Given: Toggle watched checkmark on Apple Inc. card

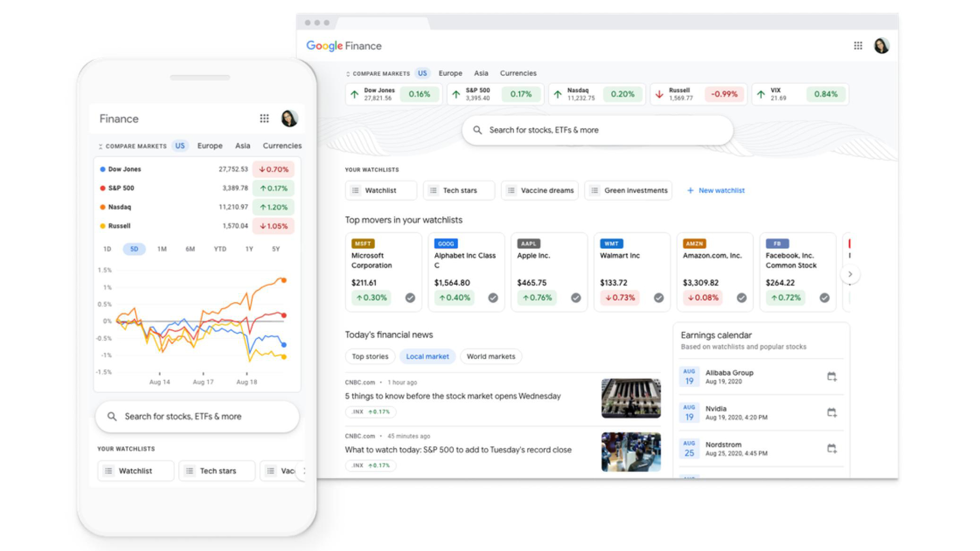Looking at the screenshot, I should (x=576, y=298).
